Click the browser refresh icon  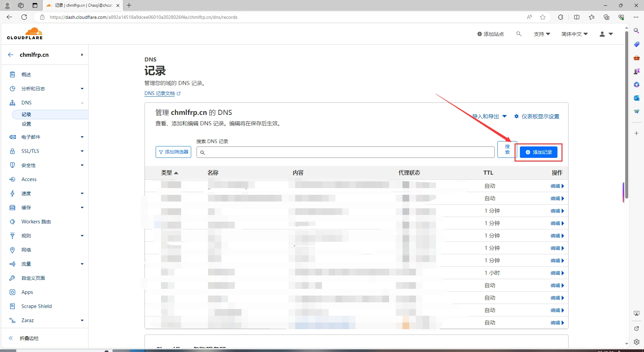pyautogui.click(x=24, y=17)
